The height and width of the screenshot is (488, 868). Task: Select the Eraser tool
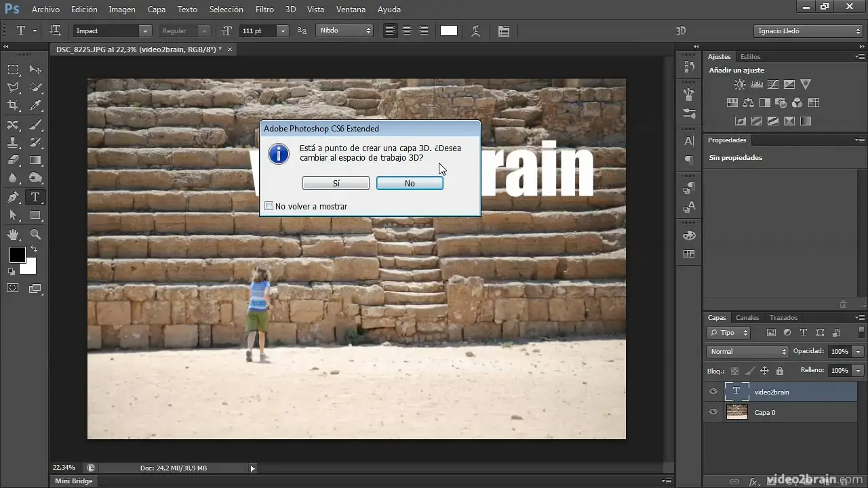pos(13,161)
